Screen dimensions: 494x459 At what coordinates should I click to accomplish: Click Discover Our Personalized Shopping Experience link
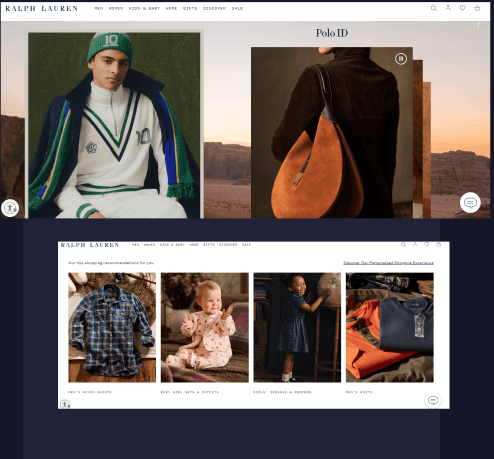(x=388, y=263)
